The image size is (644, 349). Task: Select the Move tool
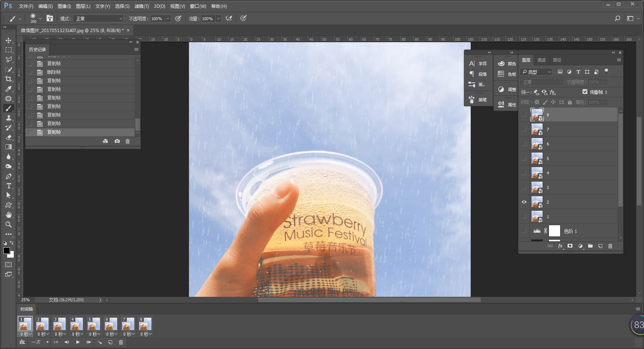click(x=9, y=40)
